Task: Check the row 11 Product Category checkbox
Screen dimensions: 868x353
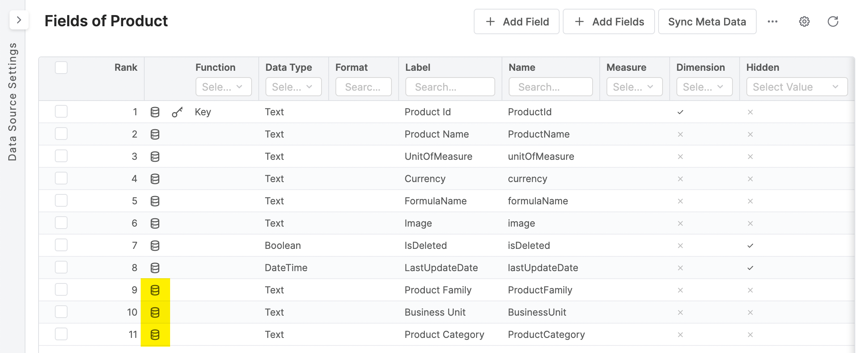Action: click(61, 334)
